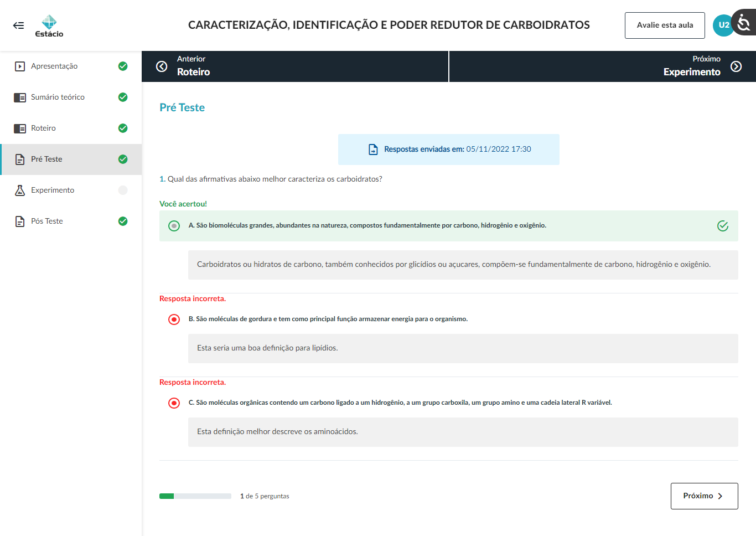Open the U2 user avatar
Screen dimensions: 756x536
click(x=723, y=25)
